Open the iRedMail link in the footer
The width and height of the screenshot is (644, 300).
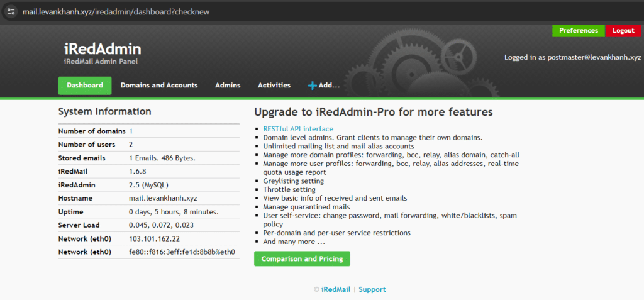[x=335, y=289]
